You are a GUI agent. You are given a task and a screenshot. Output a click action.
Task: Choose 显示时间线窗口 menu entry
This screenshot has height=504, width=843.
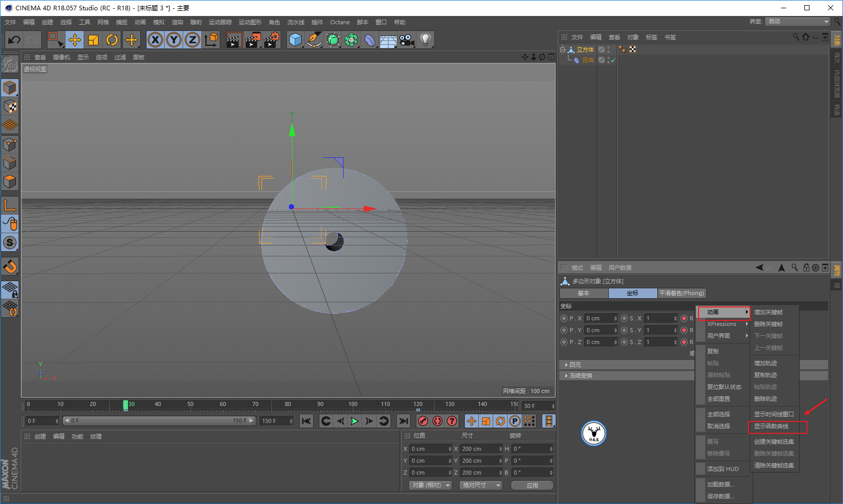click(775, 414)
